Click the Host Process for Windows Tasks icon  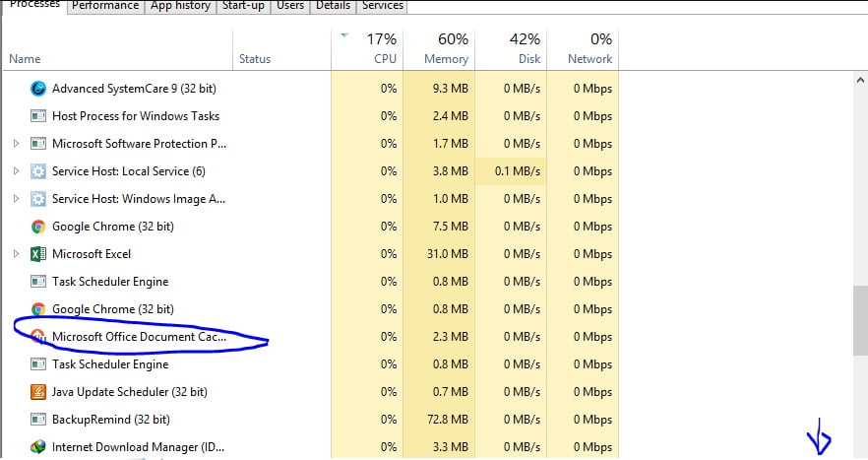pos(38,116)
